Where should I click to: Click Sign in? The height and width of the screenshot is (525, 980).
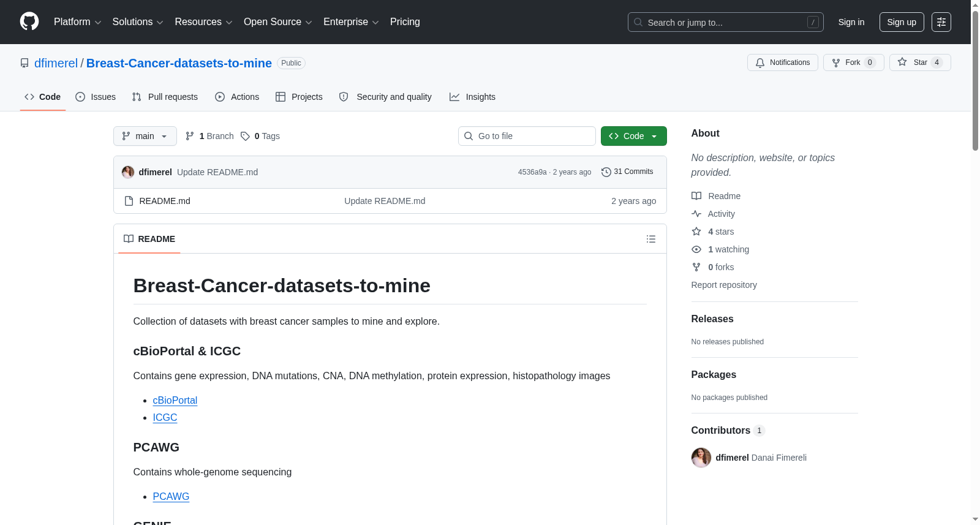click(x=851, y=22)
